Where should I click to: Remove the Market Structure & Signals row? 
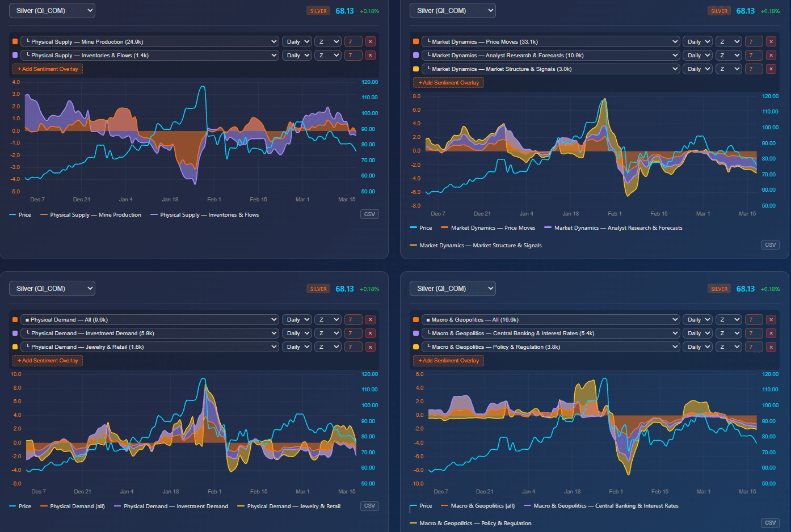click(771, 69)
